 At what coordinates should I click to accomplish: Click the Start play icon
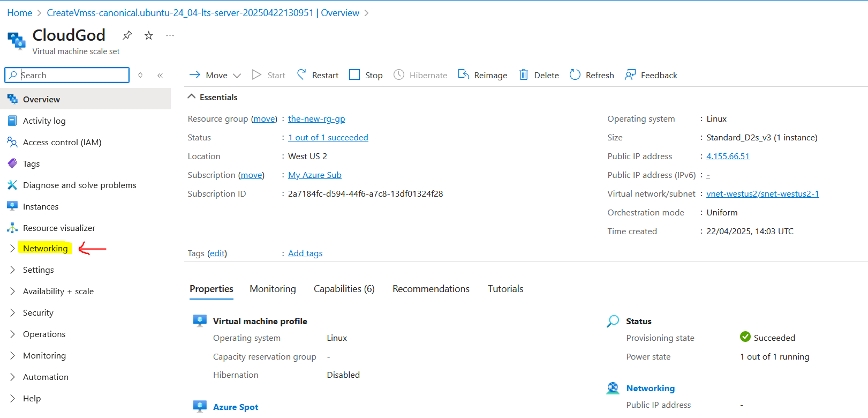257,74
